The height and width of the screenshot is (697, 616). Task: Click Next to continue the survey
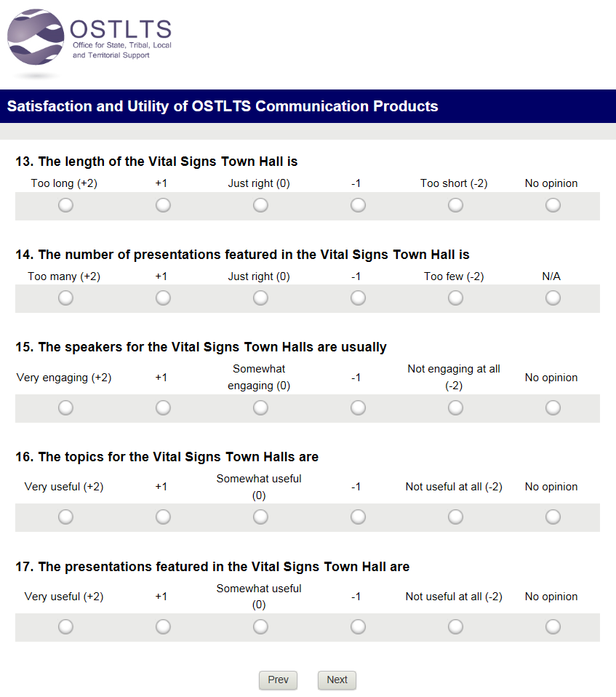click(x=337, y=680)
